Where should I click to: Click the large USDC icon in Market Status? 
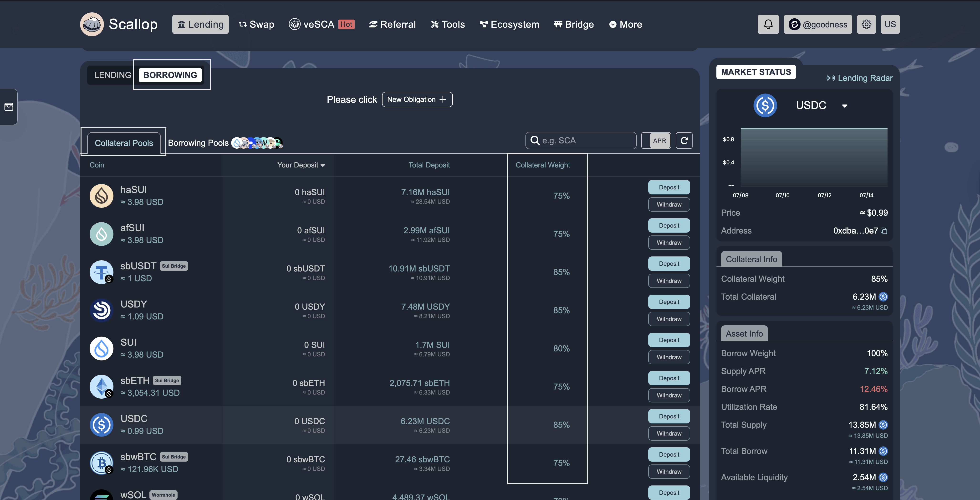pyautogui.click(x=765, y=105)
